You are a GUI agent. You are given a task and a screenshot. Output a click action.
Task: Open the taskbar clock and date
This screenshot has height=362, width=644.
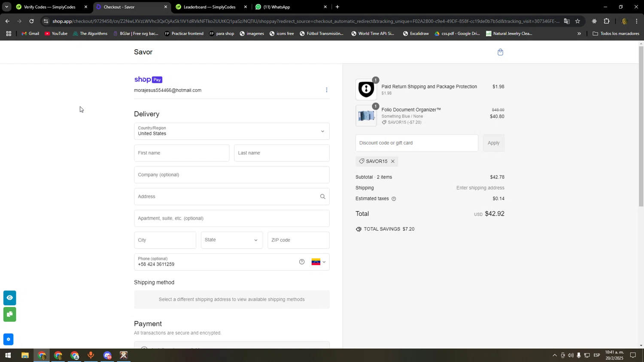click(x=615, y=355)
